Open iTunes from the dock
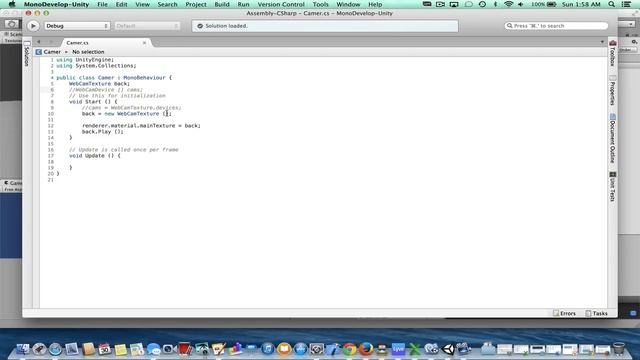This screenshot has width=640, height=360. click(268, 349)
